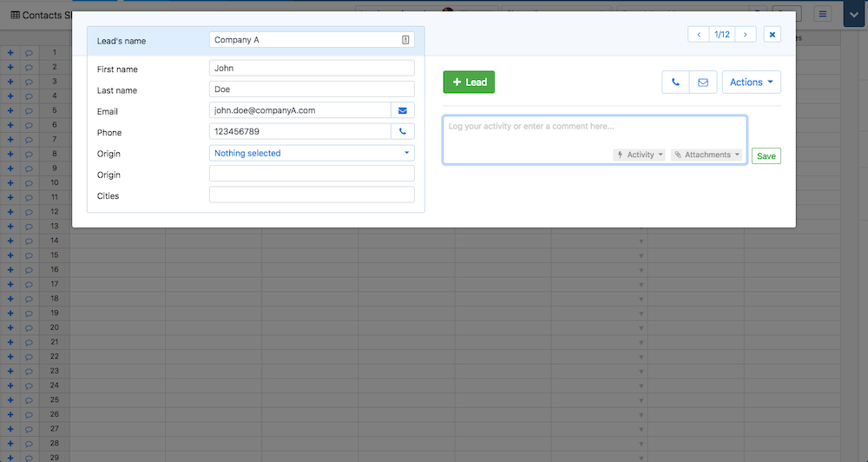The image size is (868, 462).
Task: Go to the next lead record
Action: (745, 34)
